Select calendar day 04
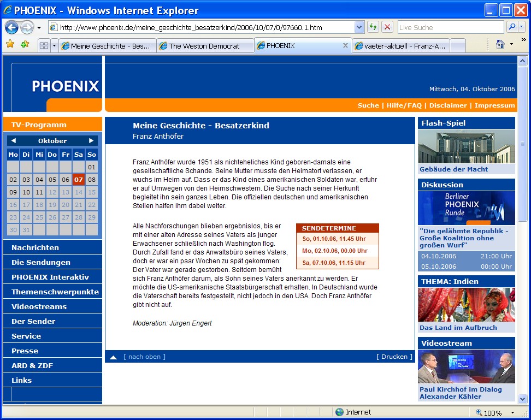Image resolution: width=531 pixels, height=420 pixels. click(39, 179)
